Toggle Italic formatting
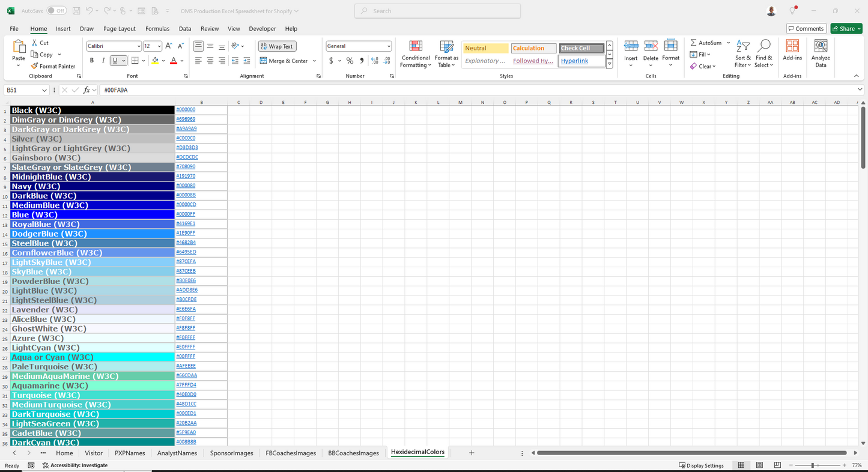Viewport: 868px width, 472px height. 102,60
